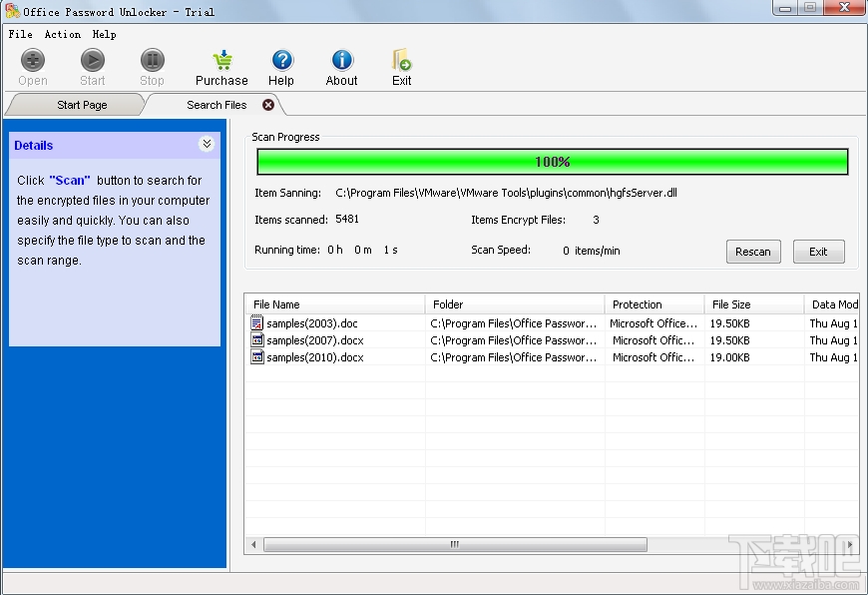Click the samples(2010).docx document icon
This screenshot has width=868, height=595.
click(x=258, y=356)
